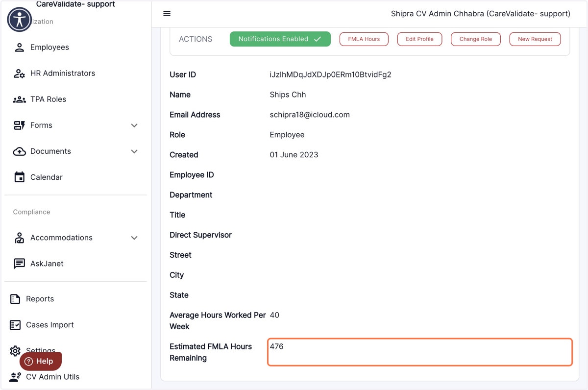The image size is (588, 390).
Task: Toggle Notifications Enabled button
Action: [280, 39]
